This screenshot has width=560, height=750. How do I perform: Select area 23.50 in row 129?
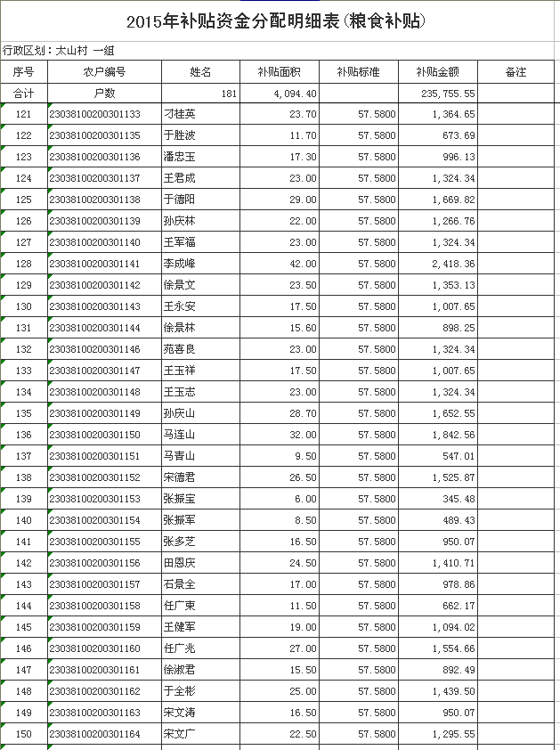280,285
